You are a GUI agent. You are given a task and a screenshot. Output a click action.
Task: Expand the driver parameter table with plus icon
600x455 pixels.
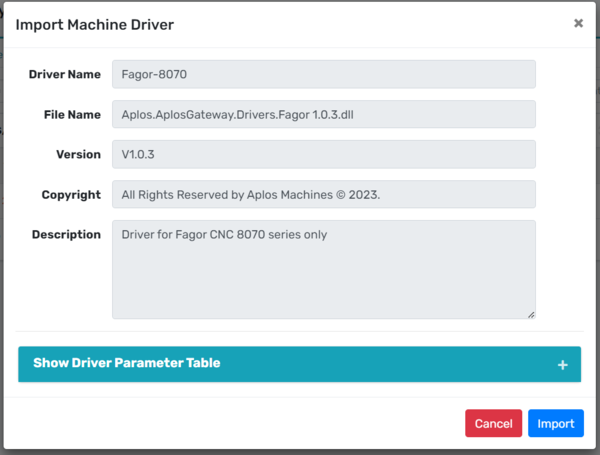[x=563, y=365]
